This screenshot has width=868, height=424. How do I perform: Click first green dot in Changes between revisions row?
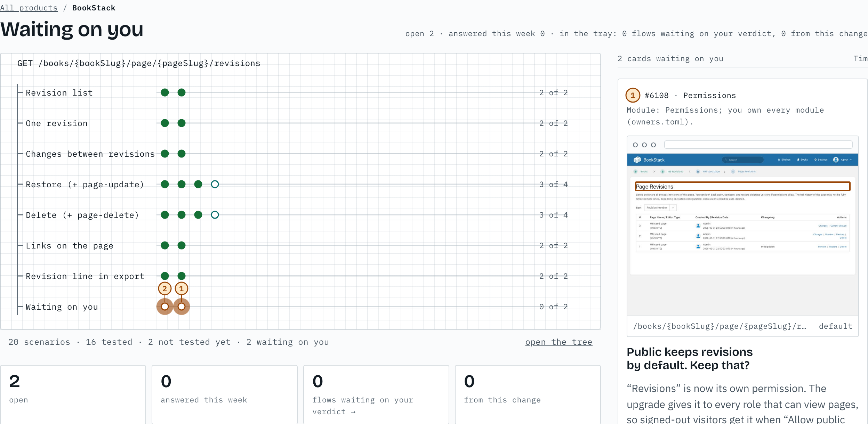[x=165, y=154]
